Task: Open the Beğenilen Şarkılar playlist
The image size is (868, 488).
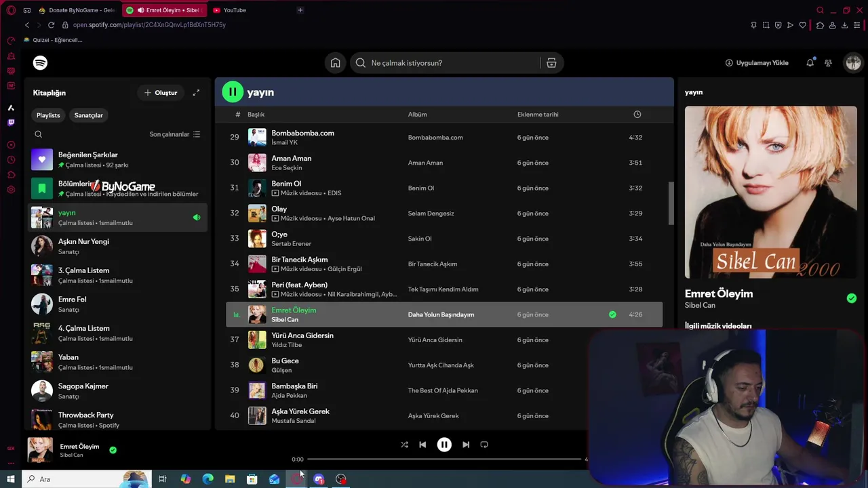Action: coord(117,159)
